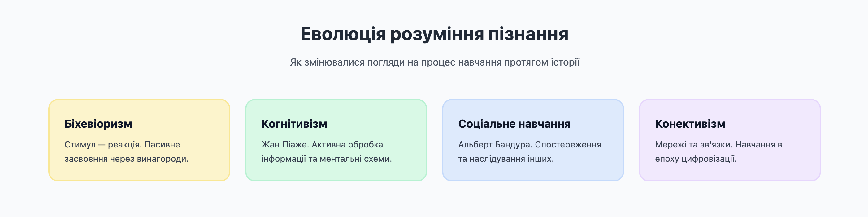
Task: Click the "Еволюція розуміння пізнання" main heading
Action: pos(434,34)
